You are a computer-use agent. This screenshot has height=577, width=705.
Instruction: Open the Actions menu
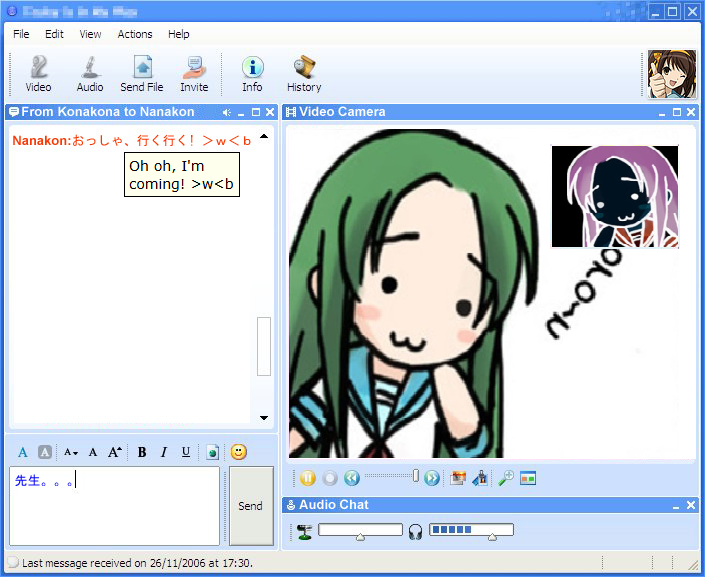pyautogui.click(x=135, y=34)
